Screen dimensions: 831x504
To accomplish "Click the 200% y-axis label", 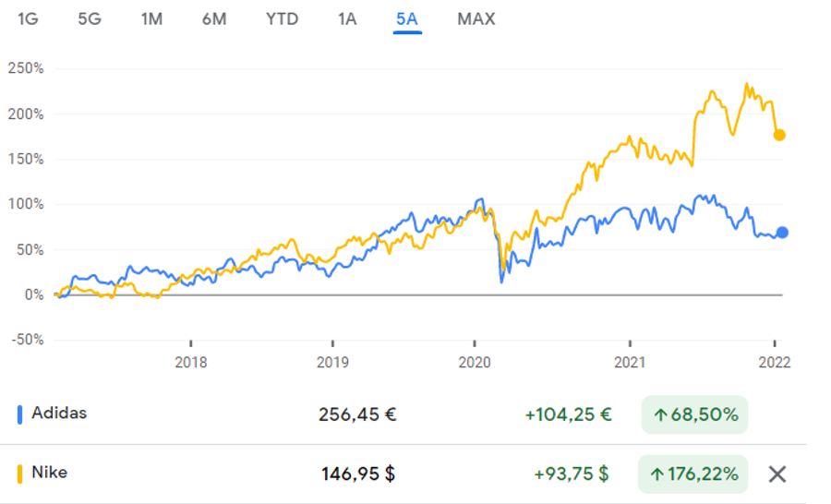I will click(x=26, y=114).
